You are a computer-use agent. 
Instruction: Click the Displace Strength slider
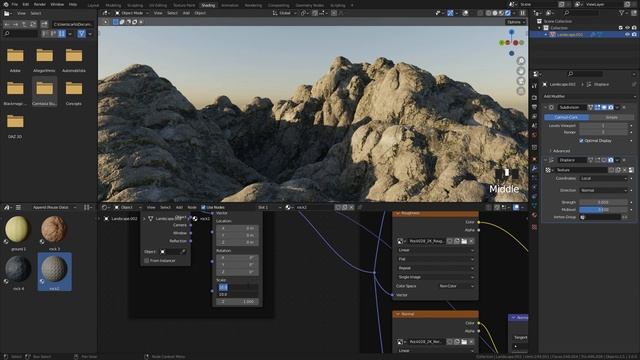click(x=603, y=202)
